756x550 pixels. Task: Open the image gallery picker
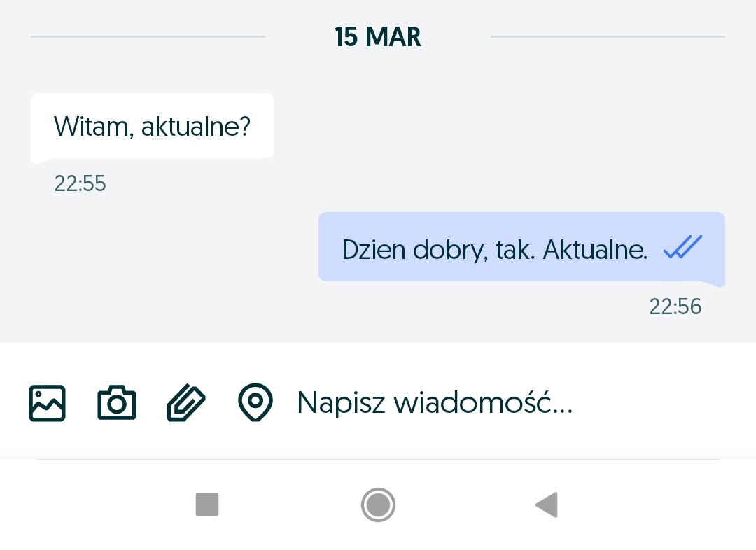tap(47, 403)
